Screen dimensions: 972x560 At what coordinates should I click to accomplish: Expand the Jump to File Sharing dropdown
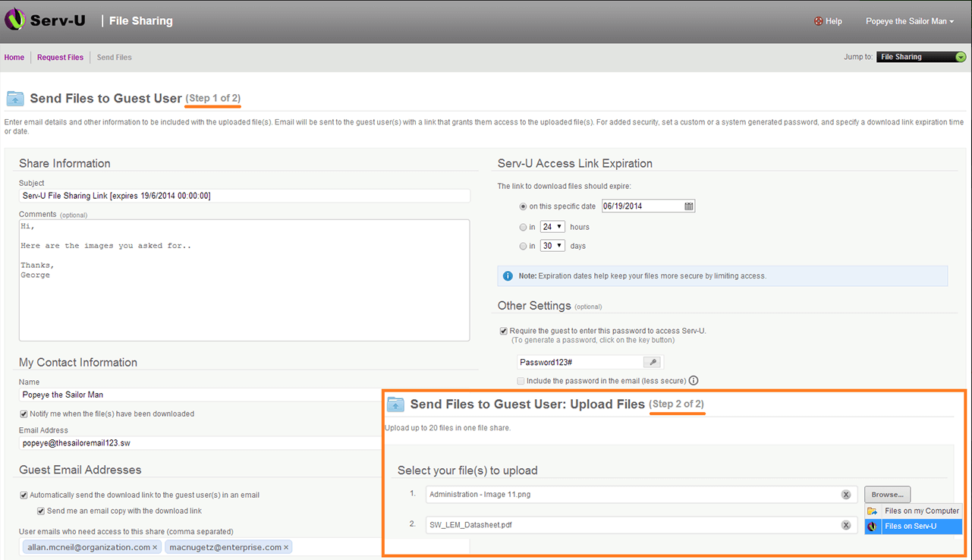click(x=922, y=57)
